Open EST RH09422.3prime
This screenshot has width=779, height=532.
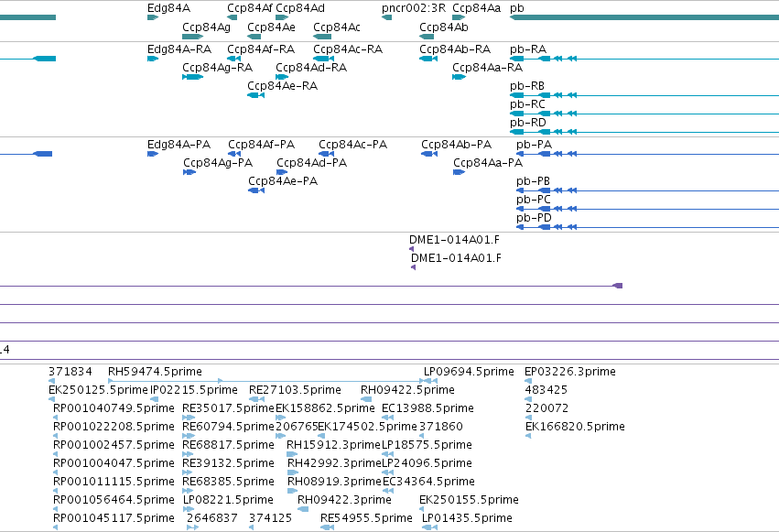coord(344,500)
